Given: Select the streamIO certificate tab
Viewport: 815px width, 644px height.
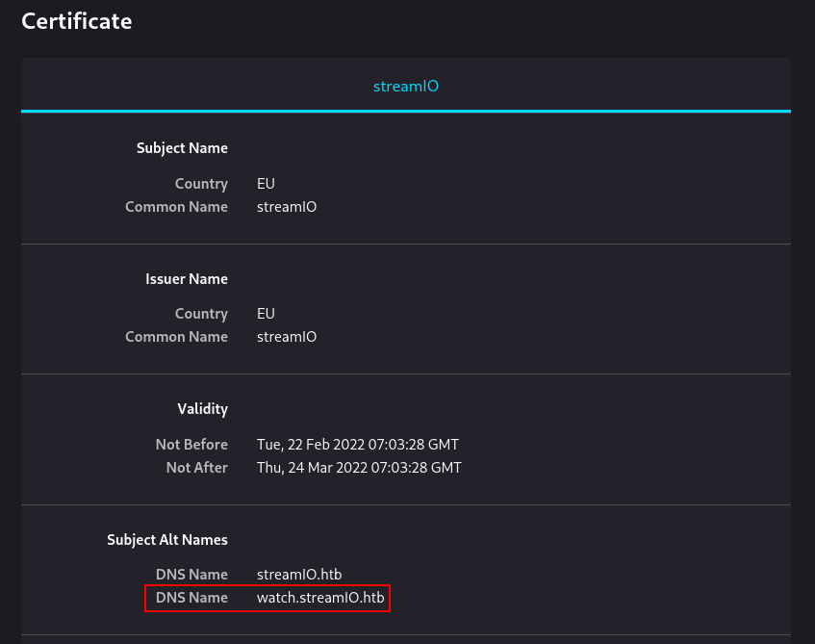Looking at the screenshot, I should (405, 86).
